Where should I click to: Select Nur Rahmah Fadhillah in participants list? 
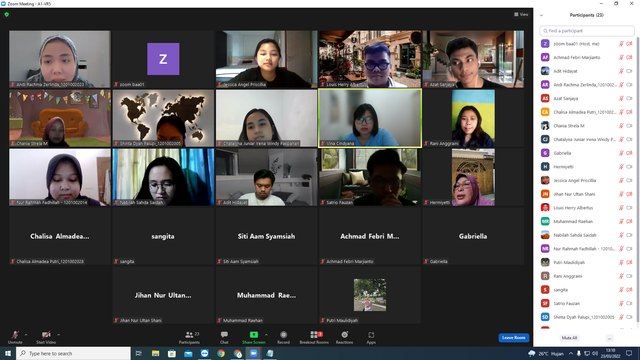(x=587, y=249)
